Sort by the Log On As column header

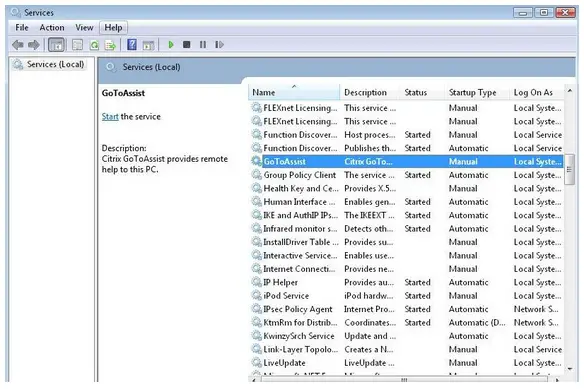[536, 92]
